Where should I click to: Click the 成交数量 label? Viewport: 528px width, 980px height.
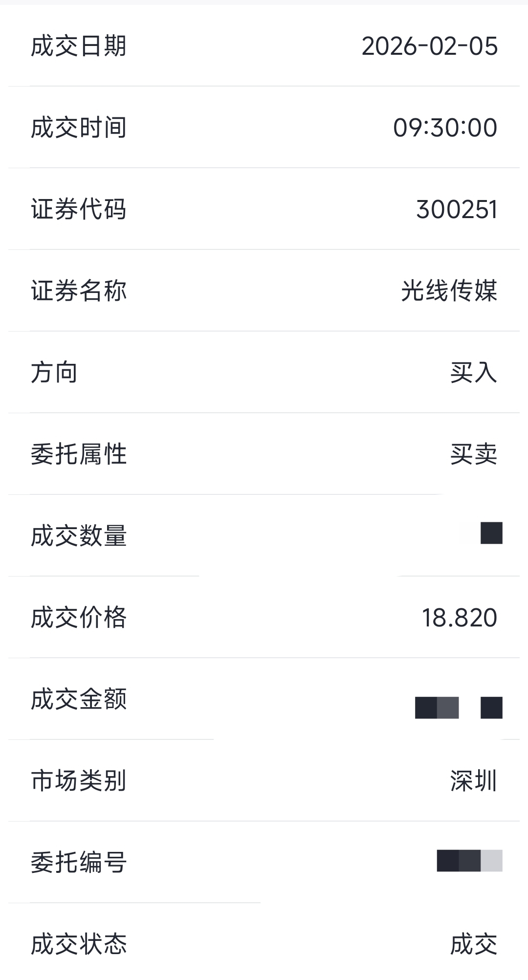(79, 536)
